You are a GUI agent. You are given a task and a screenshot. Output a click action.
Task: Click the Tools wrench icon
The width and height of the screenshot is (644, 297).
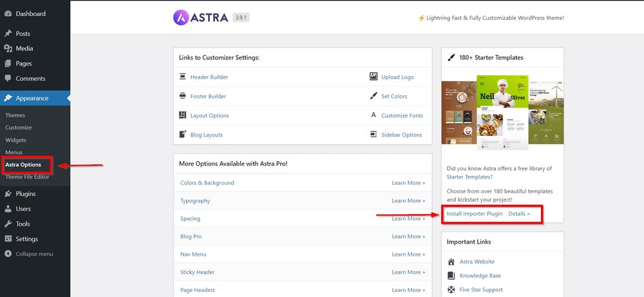pyautogui.click(x=8, y=224)
